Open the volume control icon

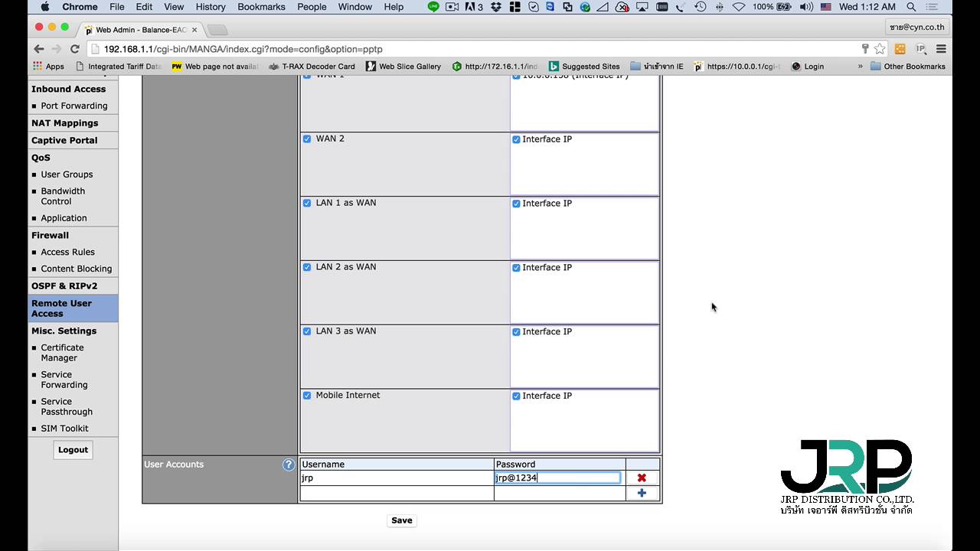pos(806,7)
